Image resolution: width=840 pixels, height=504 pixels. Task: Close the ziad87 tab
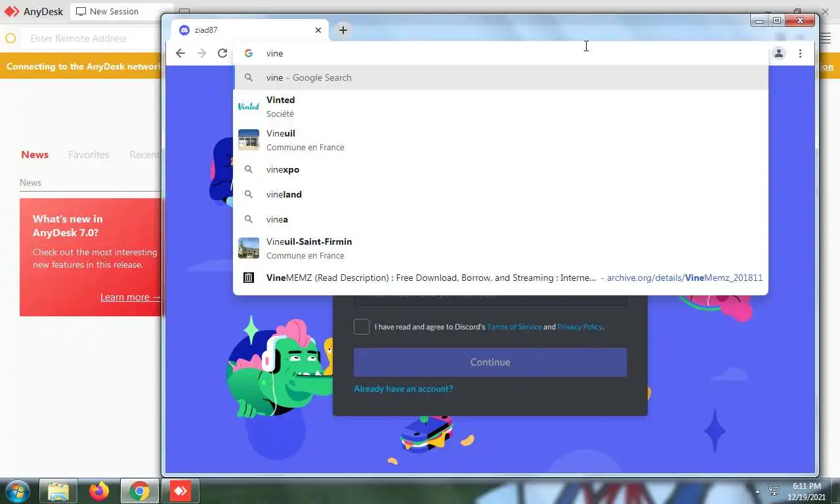[x=318, y=30]
